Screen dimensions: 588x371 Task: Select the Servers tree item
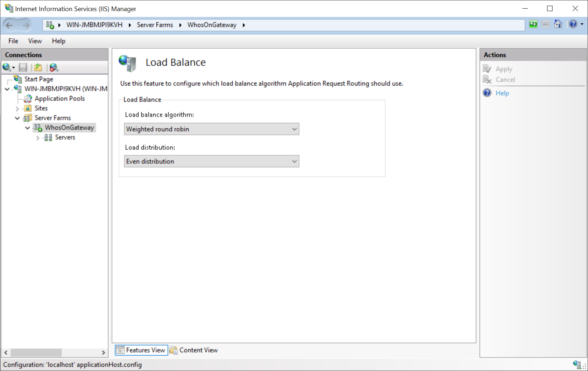pyautogui.click(x=65, y=137)
